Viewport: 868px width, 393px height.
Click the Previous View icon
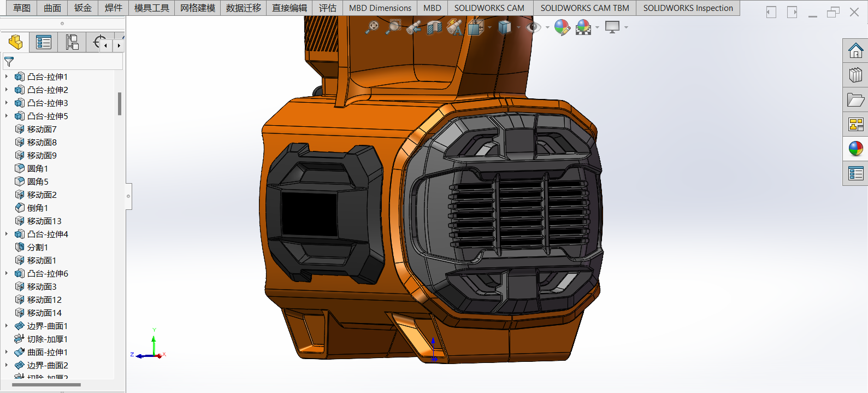point(414,27)
